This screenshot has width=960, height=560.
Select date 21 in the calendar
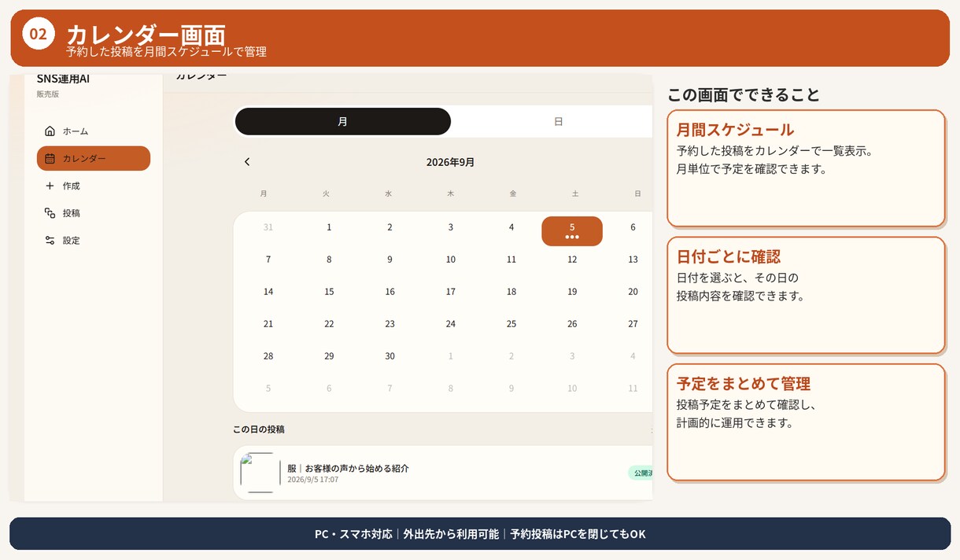point(268,324)
